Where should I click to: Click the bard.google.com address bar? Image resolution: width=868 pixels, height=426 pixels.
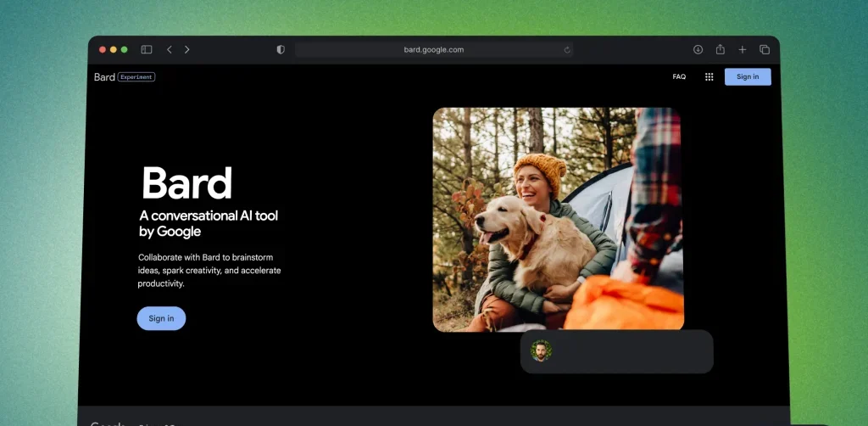click(433, 50)
